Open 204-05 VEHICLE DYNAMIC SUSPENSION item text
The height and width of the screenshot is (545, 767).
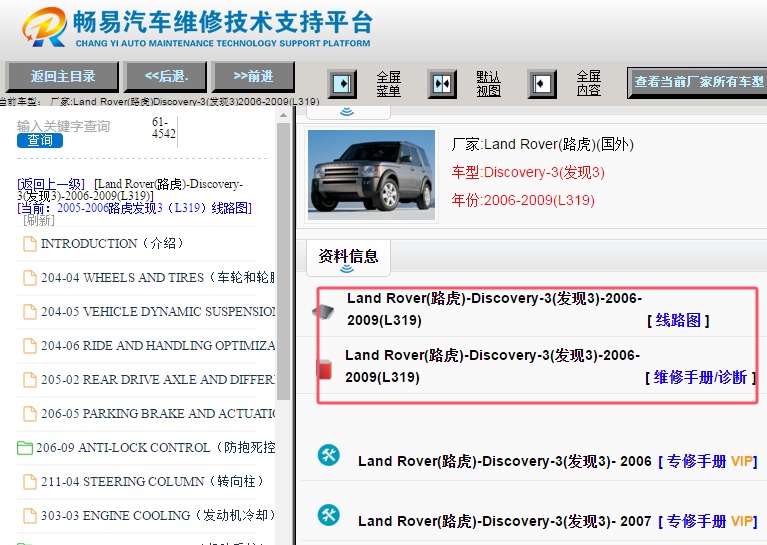(158, 312)
